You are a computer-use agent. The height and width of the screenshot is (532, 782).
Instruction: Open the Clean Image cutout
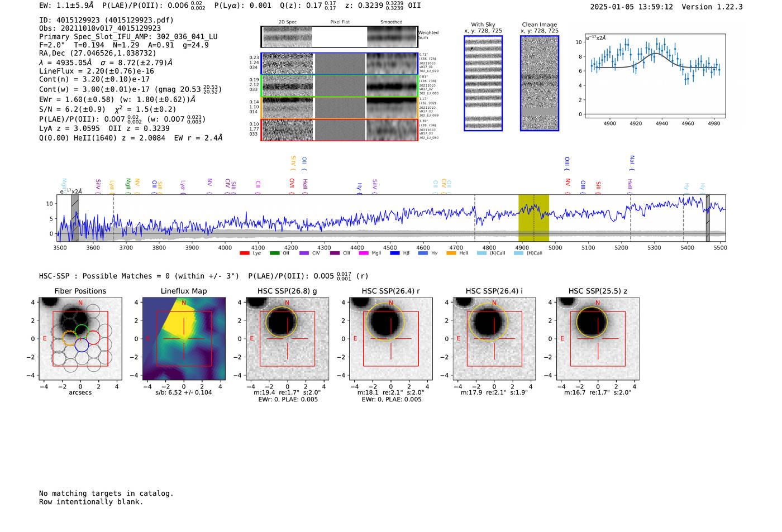coord(540,83)
